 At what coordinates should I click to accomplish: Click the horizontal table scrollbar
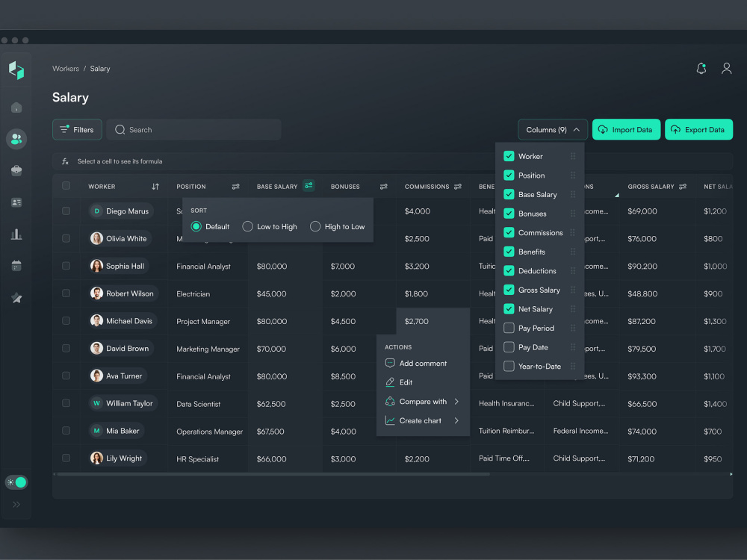point(273,474)
